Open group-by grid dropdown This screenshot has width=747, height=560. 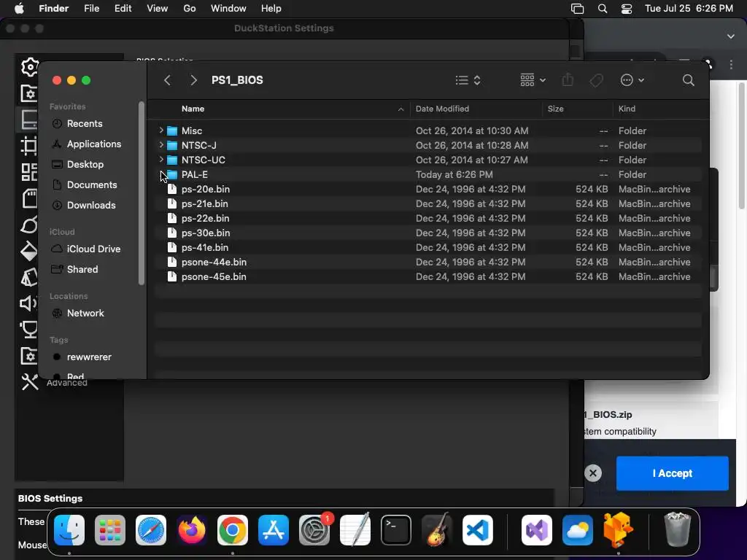click(x=533, y=80)
